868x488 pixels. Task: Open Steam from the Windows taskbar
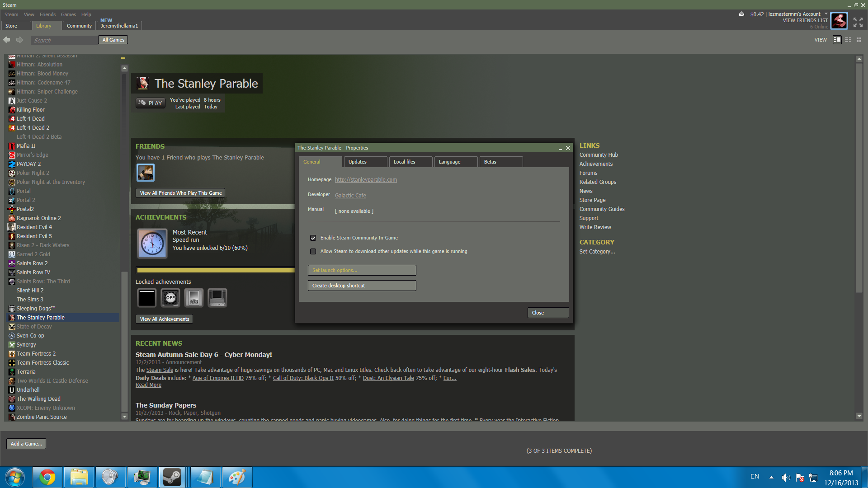172,477
